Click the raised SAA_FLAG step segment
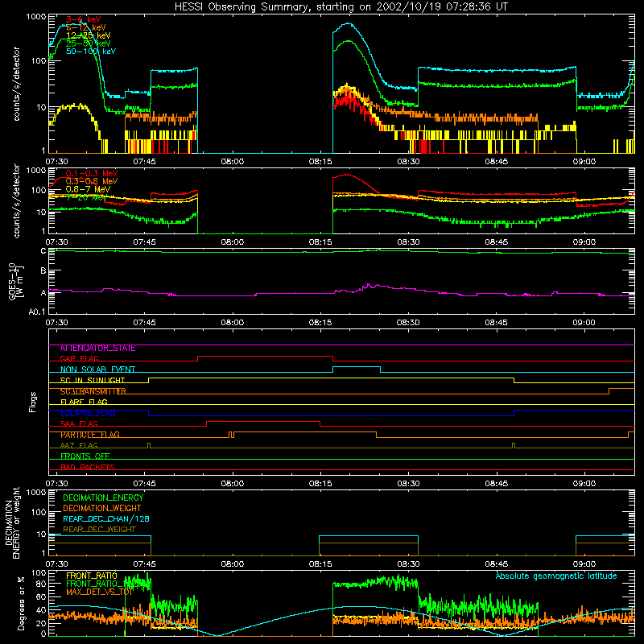The width and height of the screenshot is (644, 644). [263, 421]
